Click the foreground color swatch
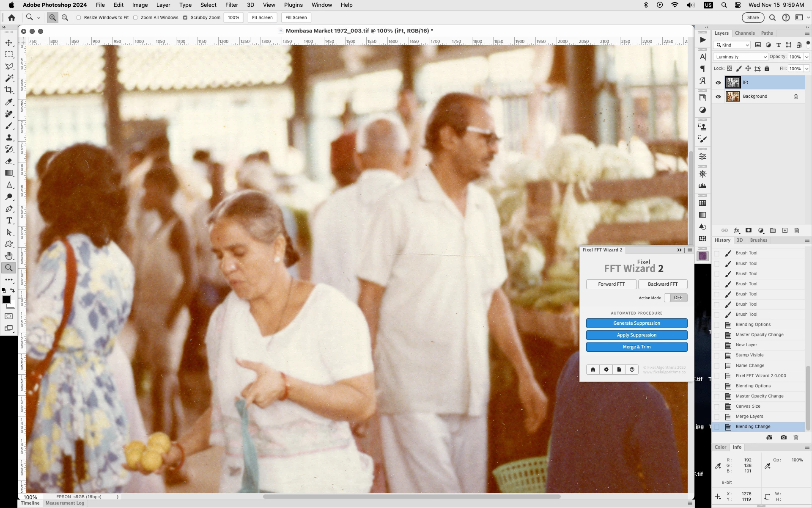812x508 pixels. (x=6, y=299)
